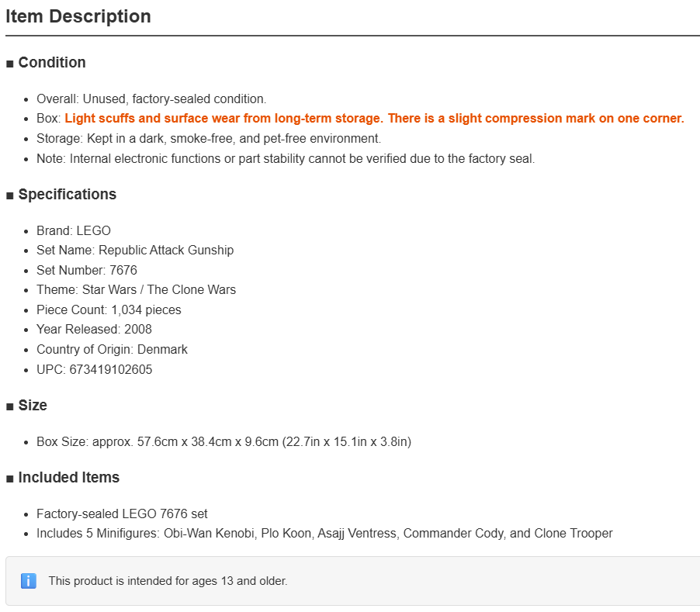Click the blue info icon

(x=29, y=581)
